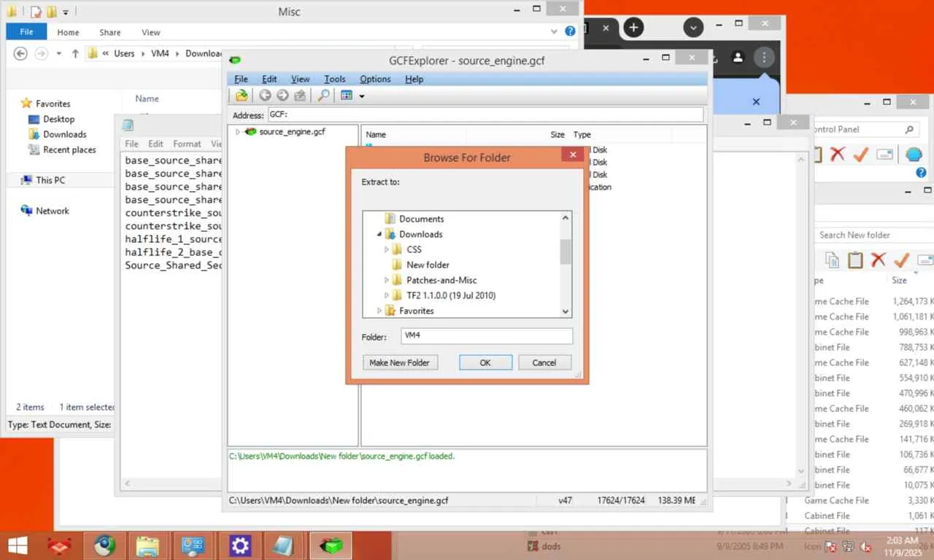Image resolution: width=934 pixels, height=560 pixels.
Task: Click the Help icon in Misc explorer ribbon
Action: [x=570, y=31]
